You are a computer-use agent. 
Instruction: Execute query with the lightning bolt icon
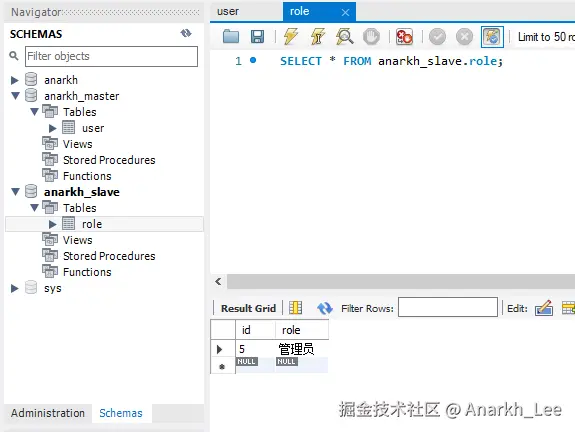click(290, 37)
